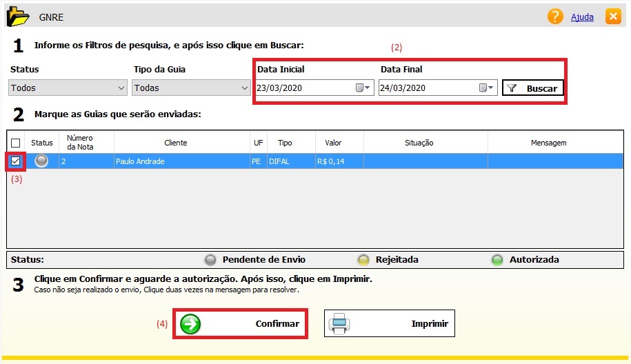Open the Data Final calendar picker
Viewport: 631px width, 364px height.
[x=486, y=88]
